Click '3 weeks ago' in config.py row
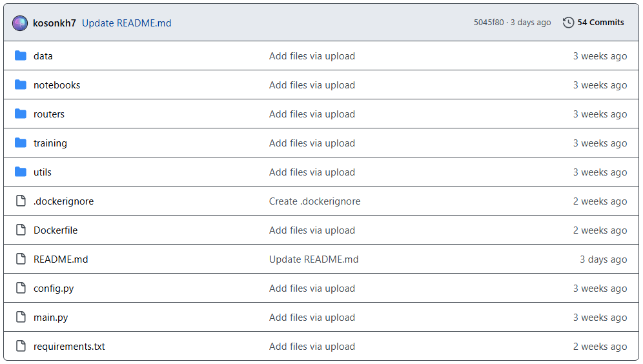Image resolution: width=643 pixels, height=364 pixels. pos(600,288)
